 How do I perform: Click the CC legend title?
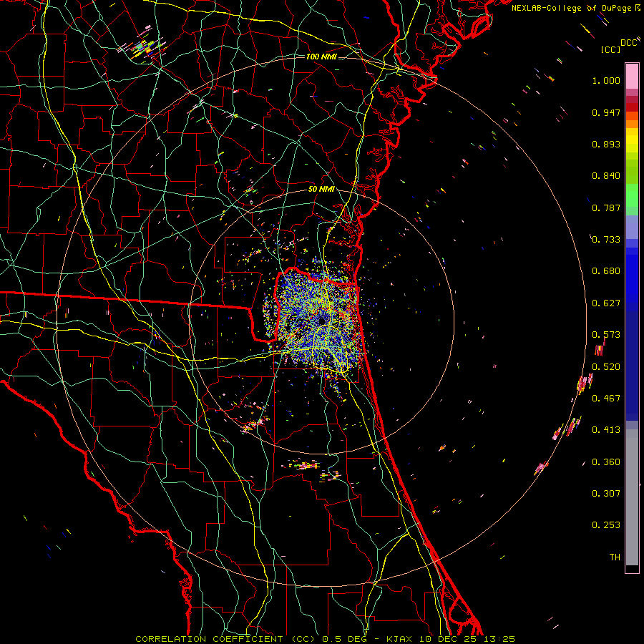611,49
